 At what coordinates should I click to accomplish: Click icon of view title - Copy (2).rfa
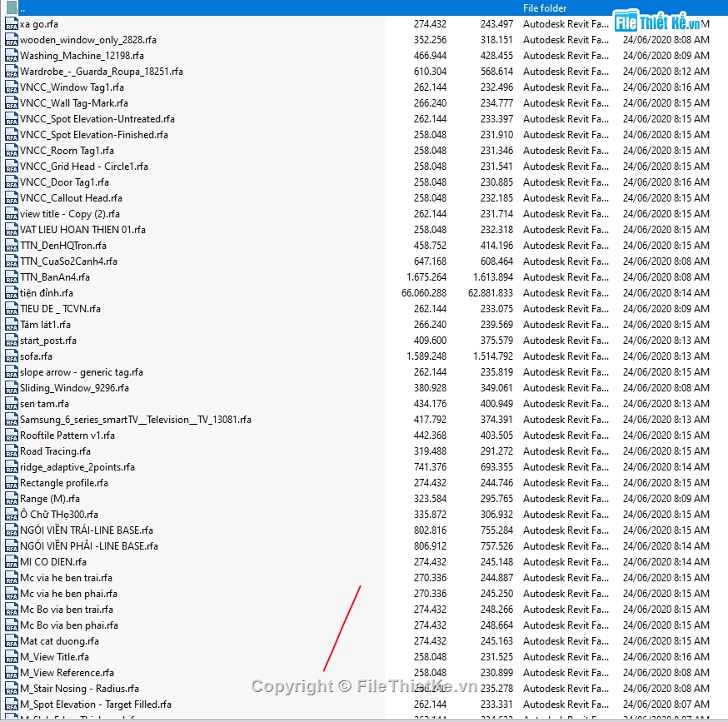11,214
